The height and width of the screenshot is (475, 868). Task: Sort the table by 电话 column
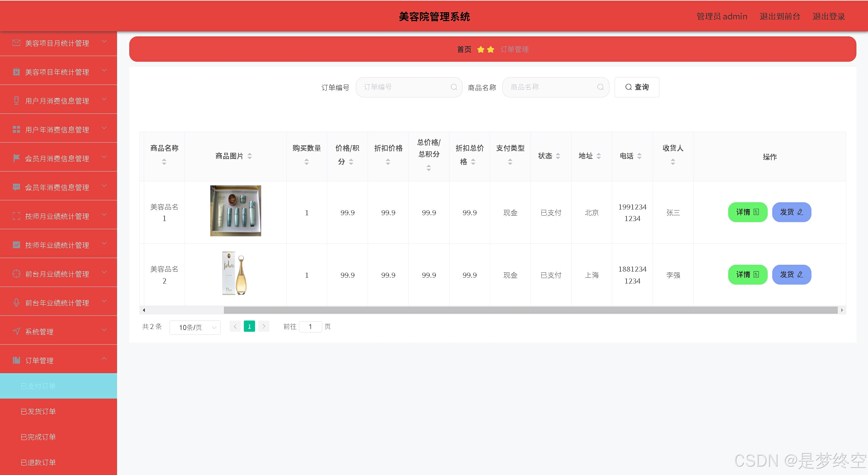tap(639, 156)
